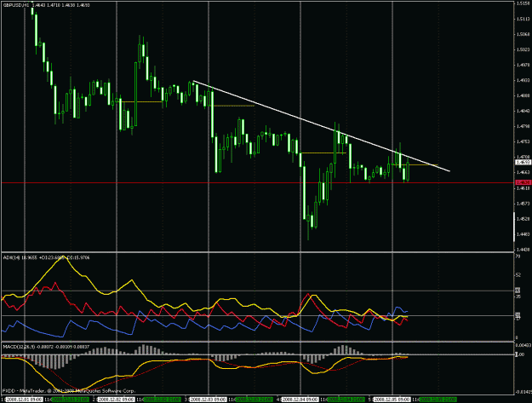Select the white descending trendline on the chart
532x403 pixels.
click(x=322, y=126)
